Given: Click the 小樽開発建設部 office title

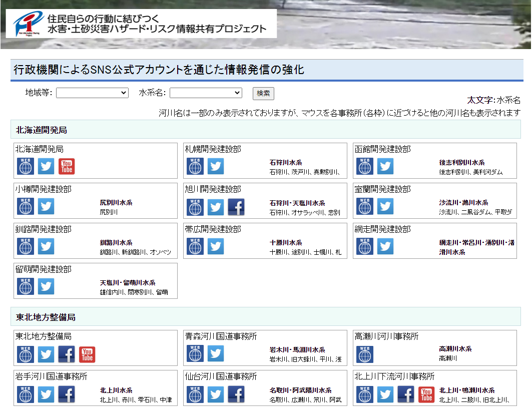Looking at the screenshot, I should [43, 189].
